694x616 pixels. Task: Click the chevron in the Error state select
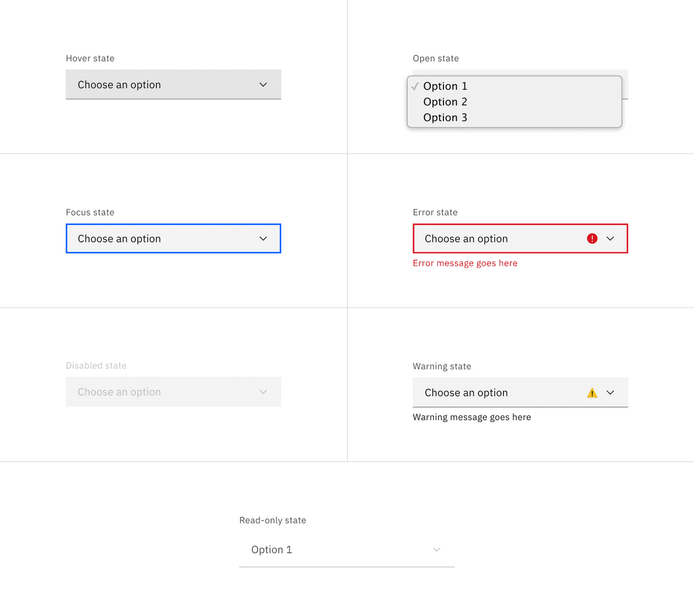[610, 239]
